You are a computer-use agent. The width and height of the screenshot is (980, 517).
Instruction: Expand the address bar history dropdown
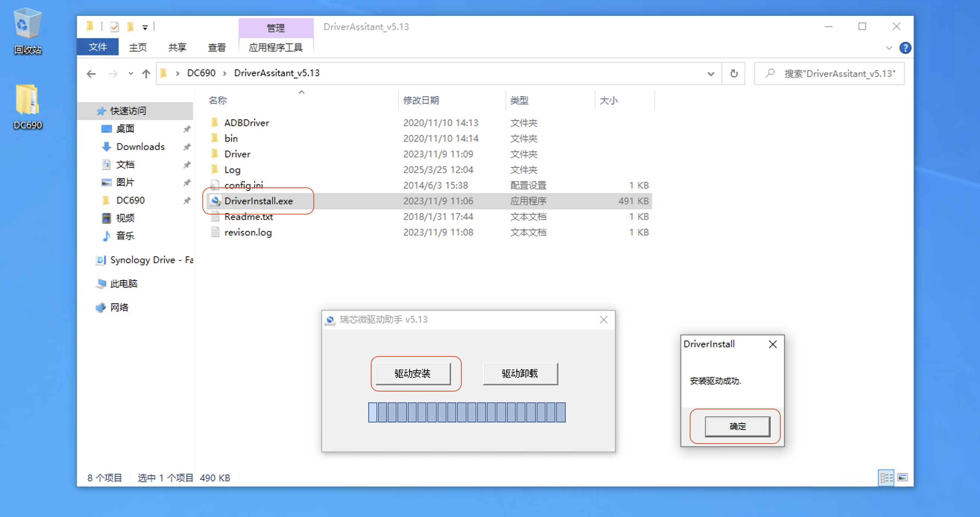[x=711, y=73]
